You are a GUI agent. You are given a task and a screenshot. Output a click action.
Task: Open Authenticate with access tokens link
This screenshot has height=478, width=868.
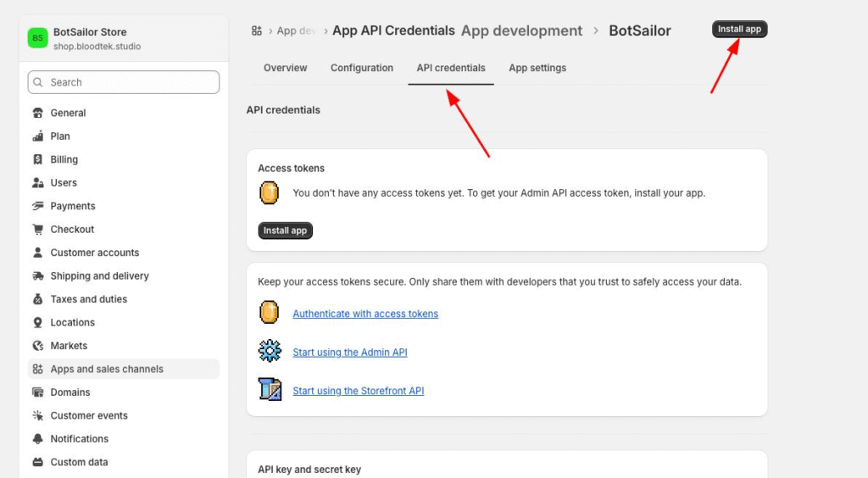point(365,314)
